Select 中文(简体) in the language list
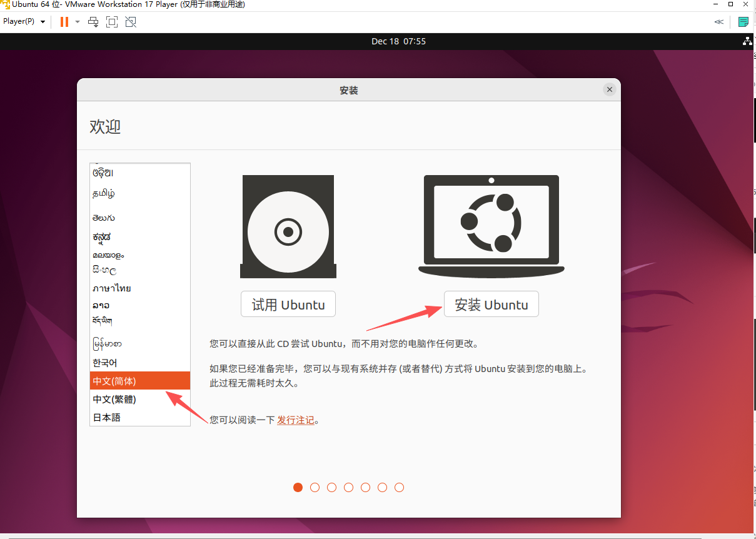The height and width of the screenshot is (539, 756). 140,381
